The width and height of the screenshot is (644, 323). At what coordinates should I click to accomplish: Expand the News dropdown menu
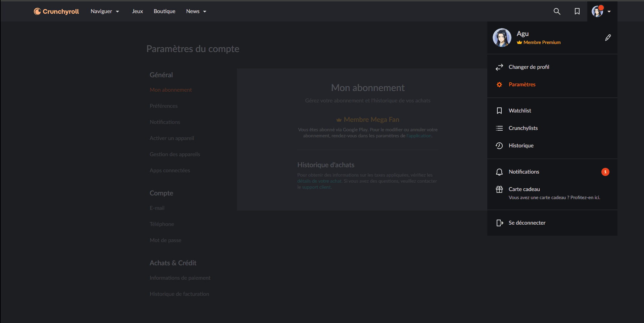point(196,11)
